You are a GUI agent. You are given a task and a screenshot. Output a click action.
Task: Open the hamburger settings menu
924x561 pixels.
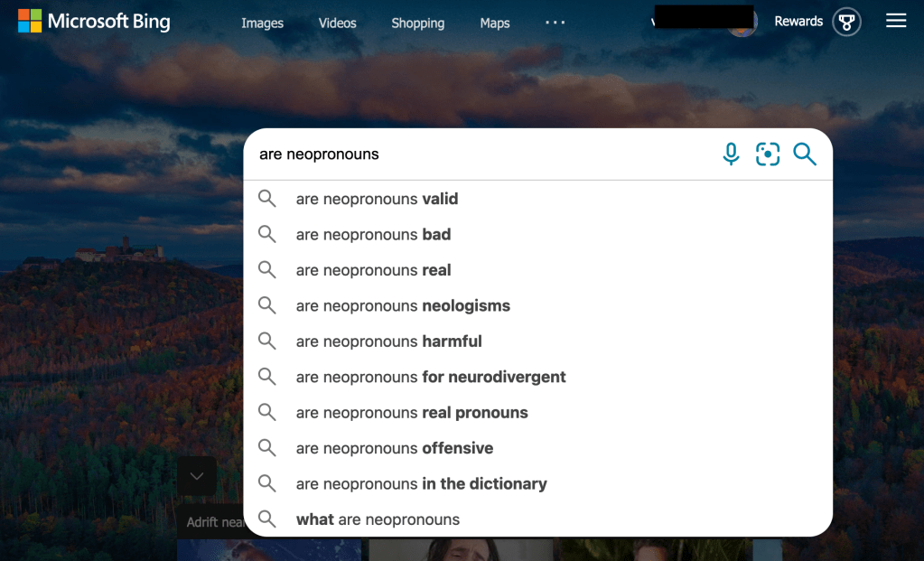[896, 21]
